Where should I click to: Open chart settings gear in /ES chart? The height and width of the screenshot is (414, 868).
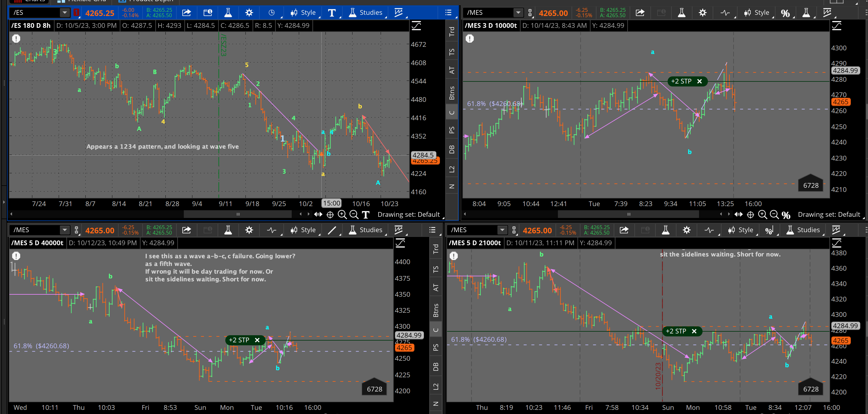pos(249,13)
